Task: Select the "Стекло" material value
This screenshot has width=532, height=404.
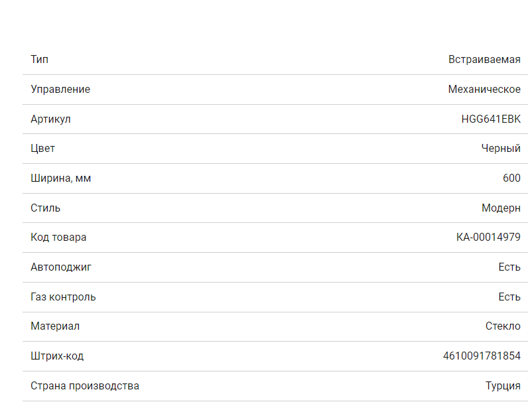Action: 503,326
